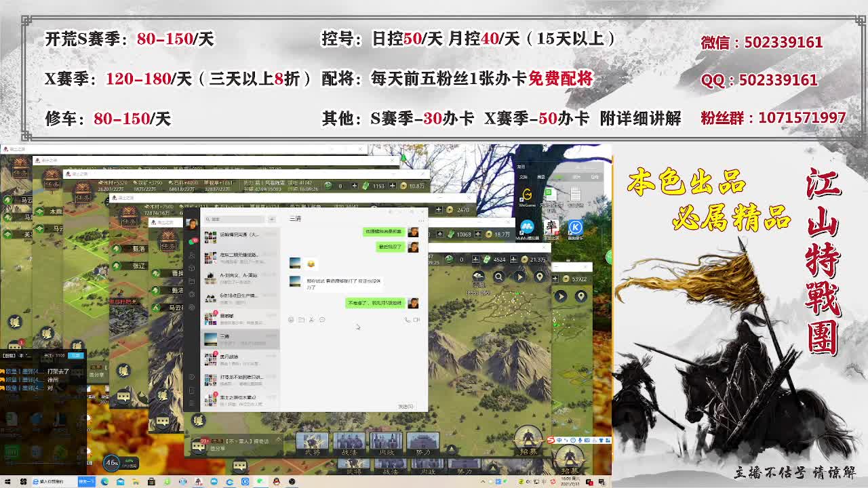868x488 pixels.
Task: Open the Files folder icon in WeChat sidebar
Action: tap(192, 281)
